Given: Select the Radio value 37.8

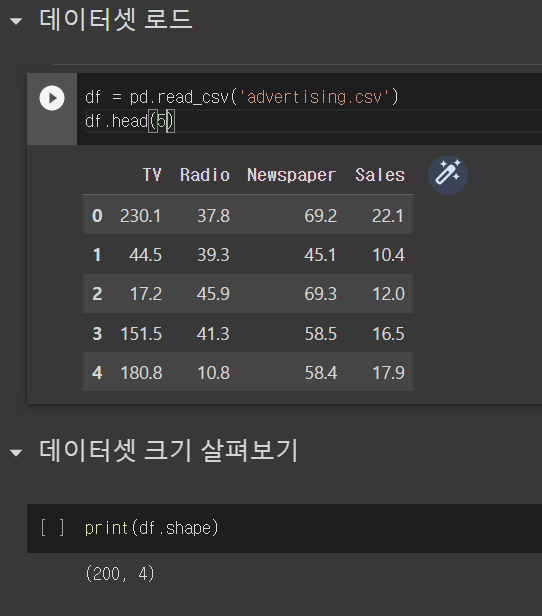Looking at the screenshot, I should tap(213, 216).
